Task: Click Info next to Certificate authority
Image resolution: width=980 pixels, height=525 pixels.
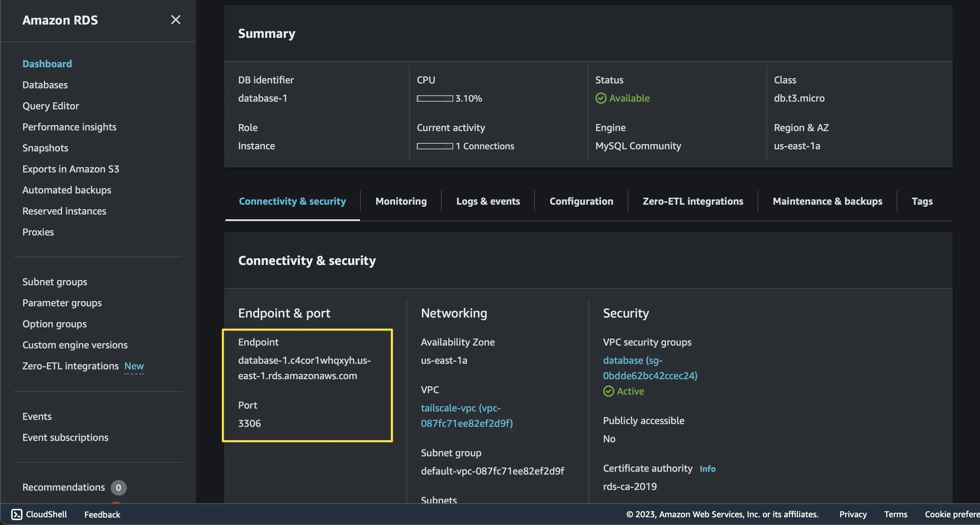Action: 707,469
